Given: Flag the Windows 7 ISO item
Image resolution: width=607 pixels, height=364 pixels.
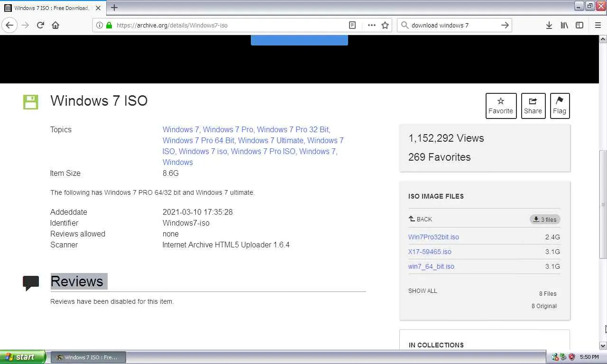Looking at the screenshot, I should pos(560,106).
